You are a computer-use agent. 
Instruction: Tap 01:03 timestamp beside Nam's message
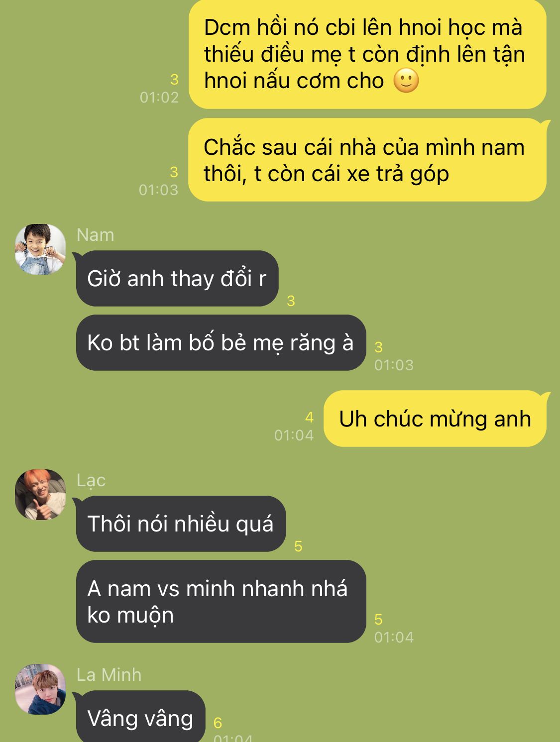394,365
